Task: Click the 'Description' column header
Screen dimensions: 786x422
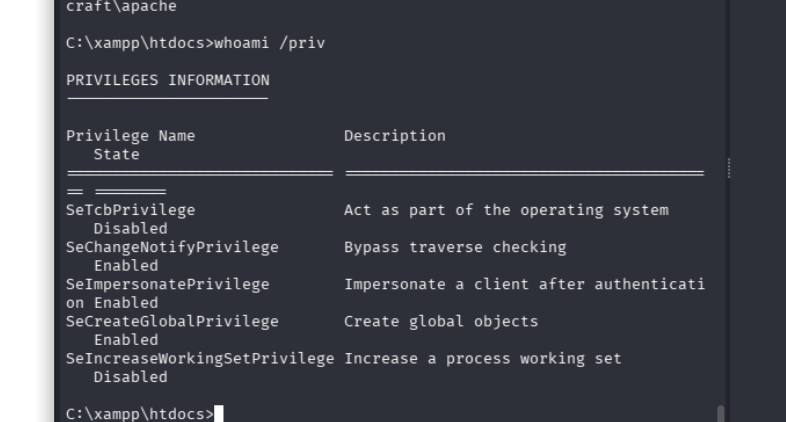Action: tap(395, 136)
